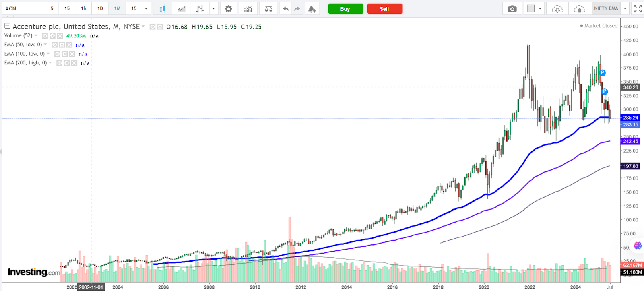Collapse the legend with minus box
The height and width of the screenshot is (291, 644).
7,26
